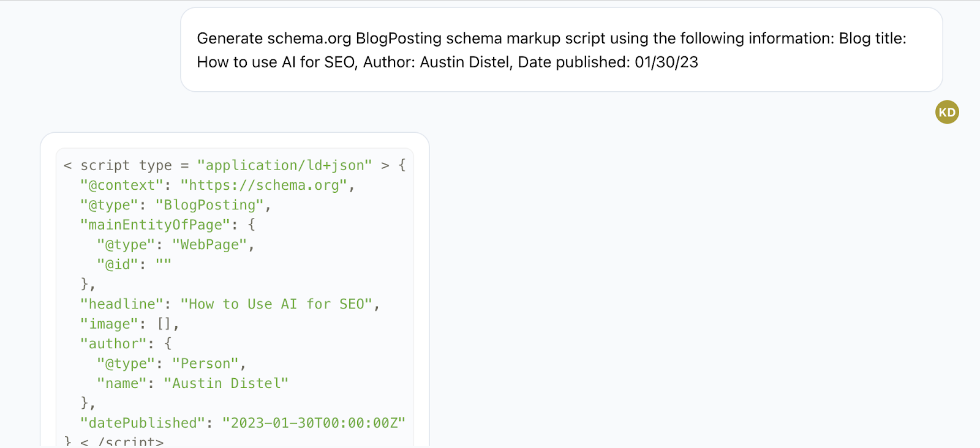Click the empty "@id" value quotes
Screen dimensions: 980x448
click(x=164, y=264)
